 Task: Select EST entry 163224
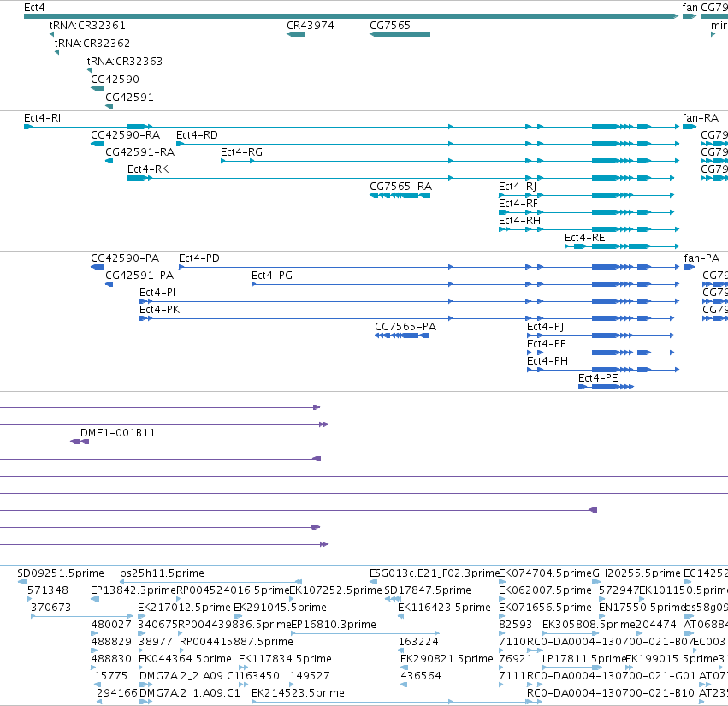click(418, 642)
